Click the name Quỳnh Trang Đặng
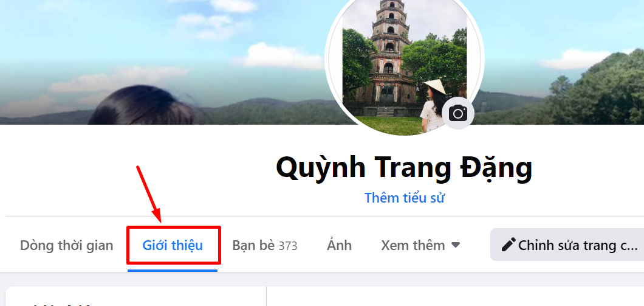 coord(404,169)
